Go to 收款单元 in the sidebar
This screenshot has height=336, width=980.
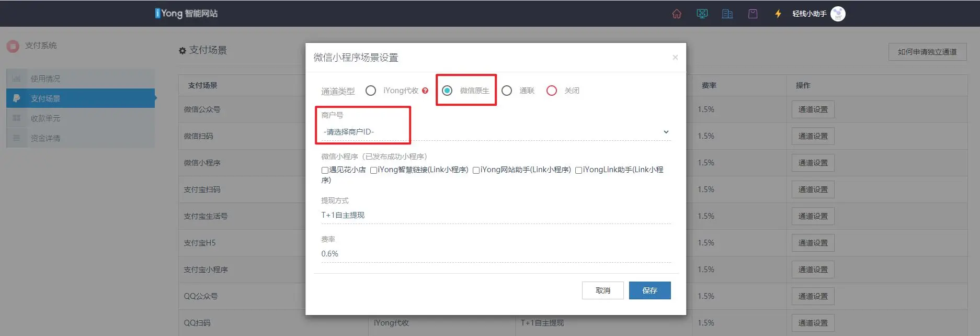(x=45, y=119)
